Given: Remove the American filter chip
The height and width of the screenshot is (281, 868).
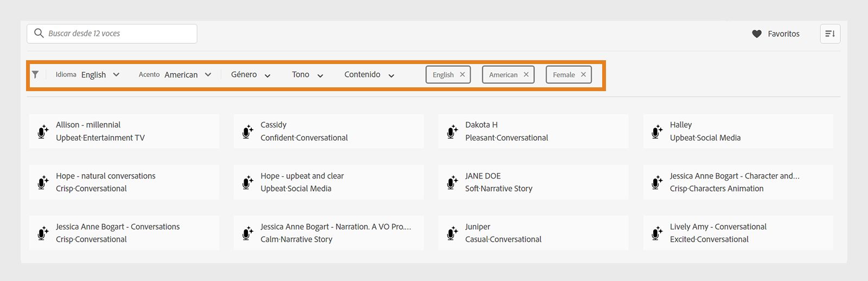Looking at the screenshot, I should (x=526, y=75).
